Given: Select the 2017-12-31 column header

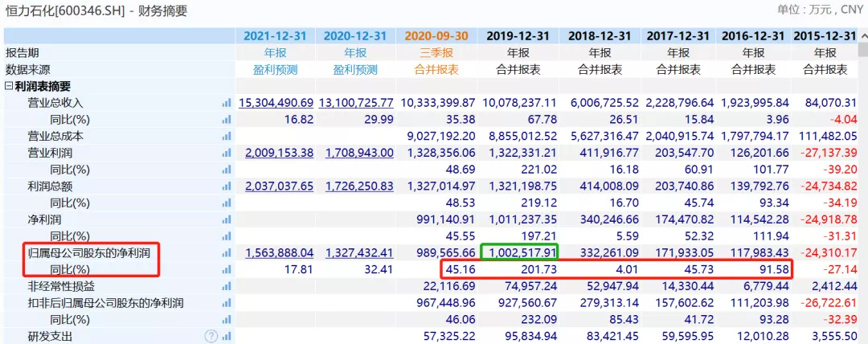Looking at the screenshot, I should click(678, 36).
